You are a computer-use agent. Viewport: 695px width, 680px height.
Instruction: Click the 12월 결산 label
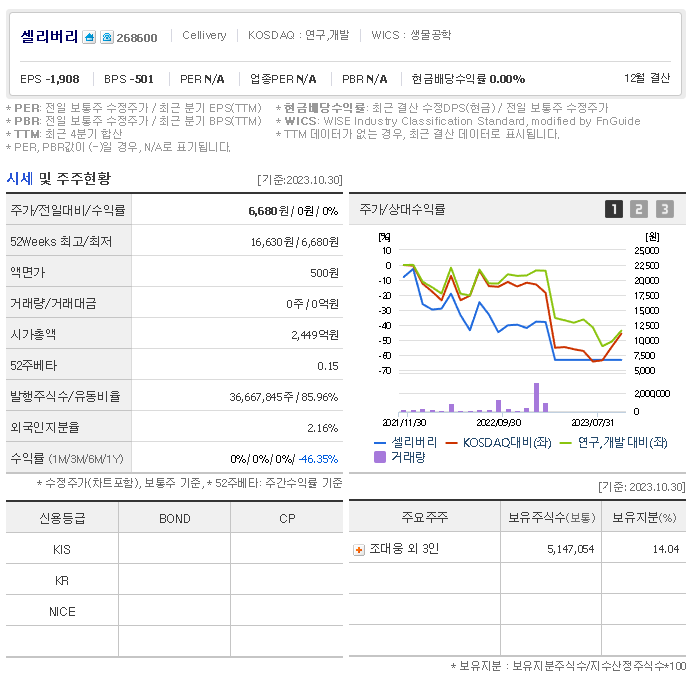tap(647, 78)
